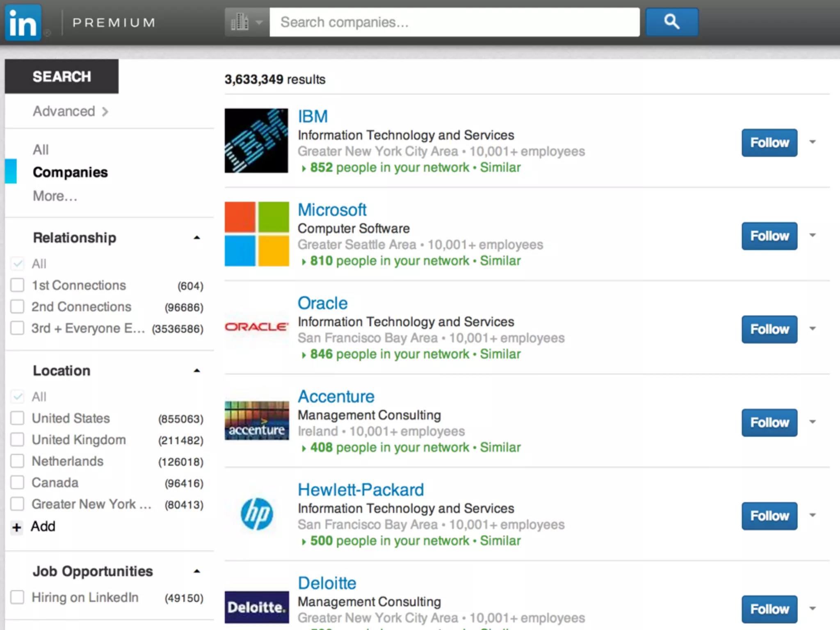Open the Oracle company name link
This screenshot has width=840, height=630.
pyautogui.click(x=323, y=303)
